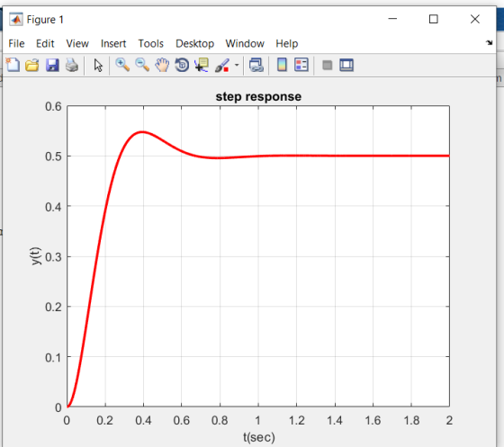Maximize the Figure 1 window

tap(433, 19)
